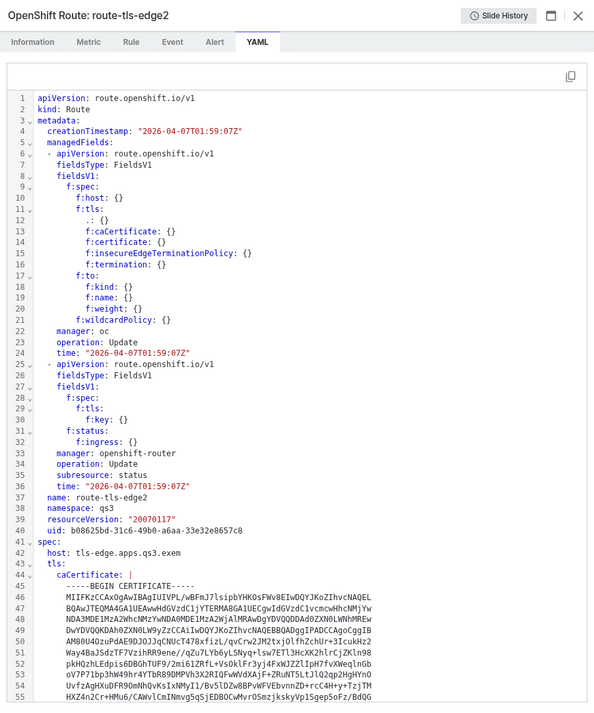
Task: Go to the Alert tab
Action: pos(215,42)
